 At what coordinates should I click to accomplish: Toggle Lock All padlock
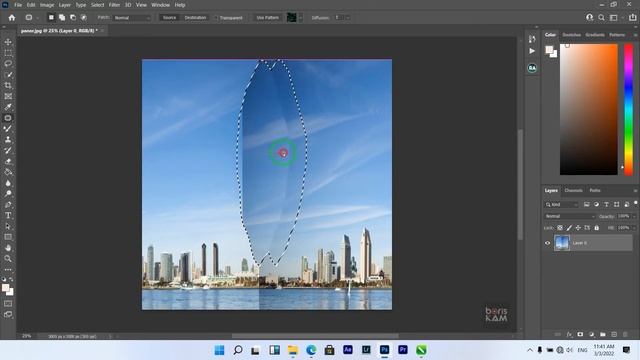(x=596, y=228)
